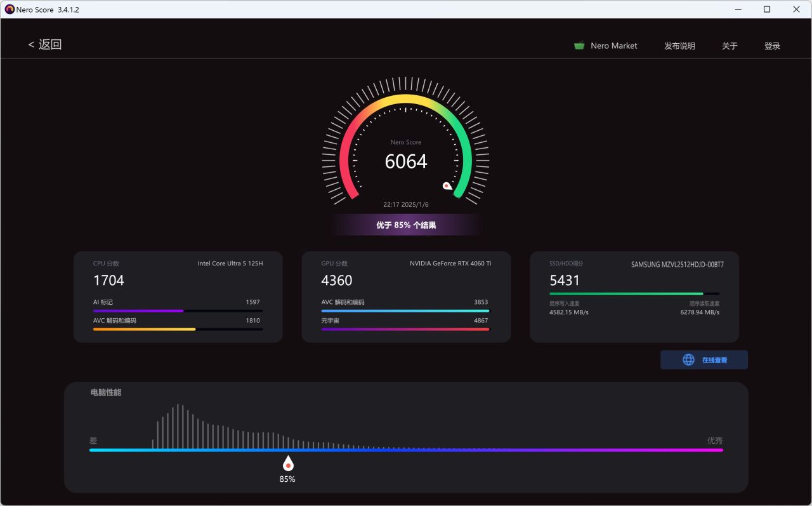Image resolution: width=812 pixels, height=506 pixels.
Task: Click the globe icon in 在线查看 button
Action: pyautogui.click(x=688, y=360)
